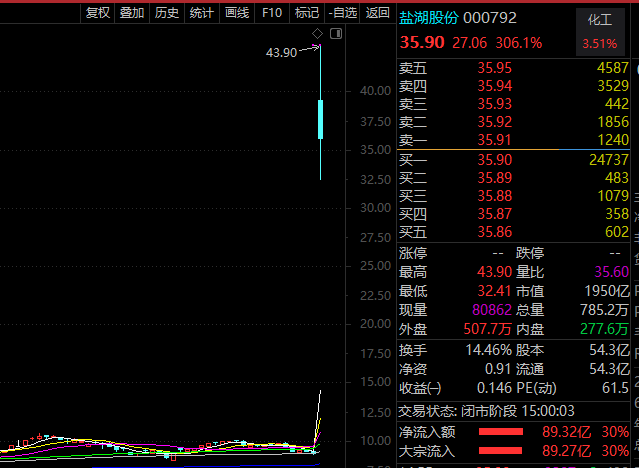The image size is (639, 468).
Task: Click the 返回 back button
Action: point(377,13)
